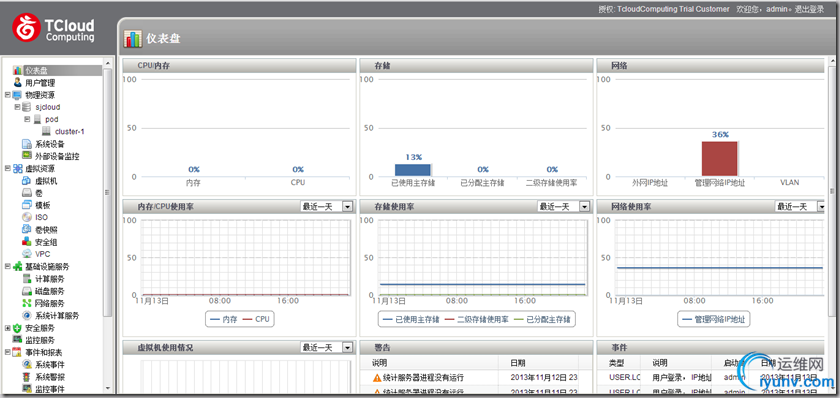Open the 监控服务 icon
This screenshot has width=840, height=398.
tap(18, 340)
